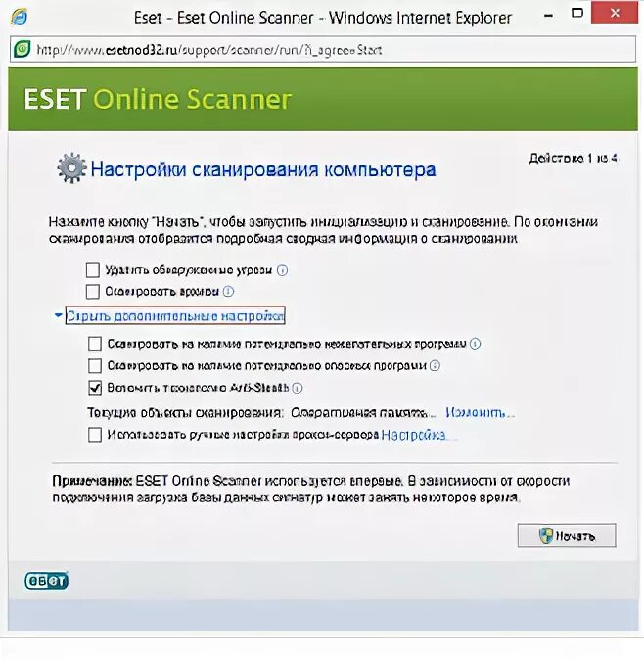Click the ESET logo at bottom left
The width and height of the screenshot is (644, 662).
[x=46, y=581]
